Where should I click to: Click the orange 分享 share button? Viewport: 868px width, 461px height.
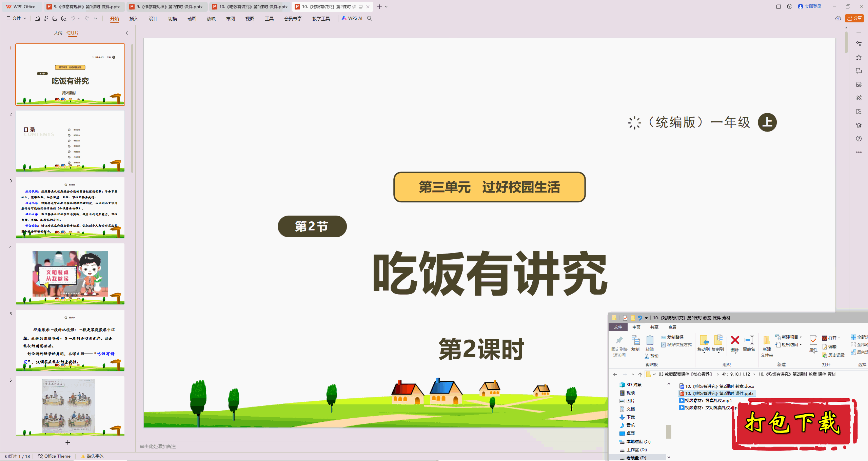[x=854, y=18]
